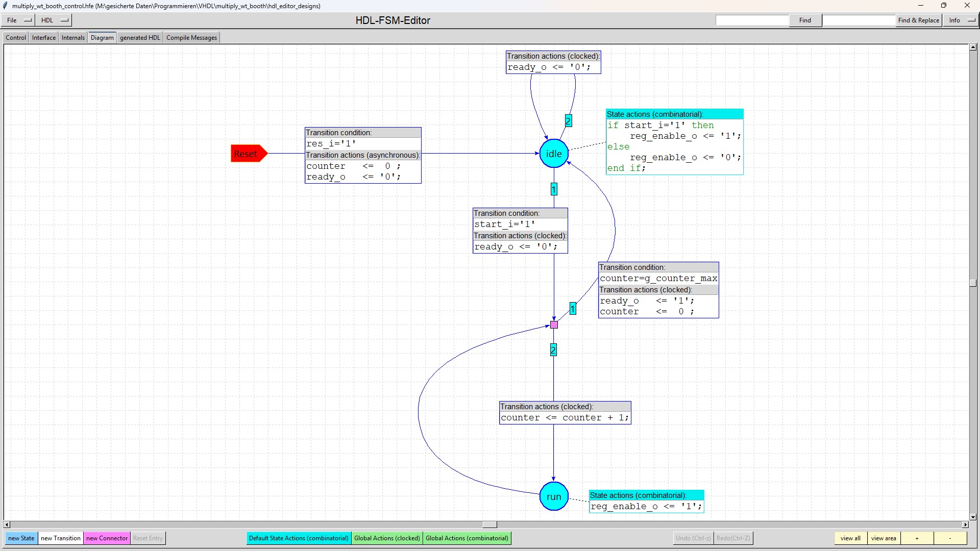Click into the Find search field

(752, 20)
